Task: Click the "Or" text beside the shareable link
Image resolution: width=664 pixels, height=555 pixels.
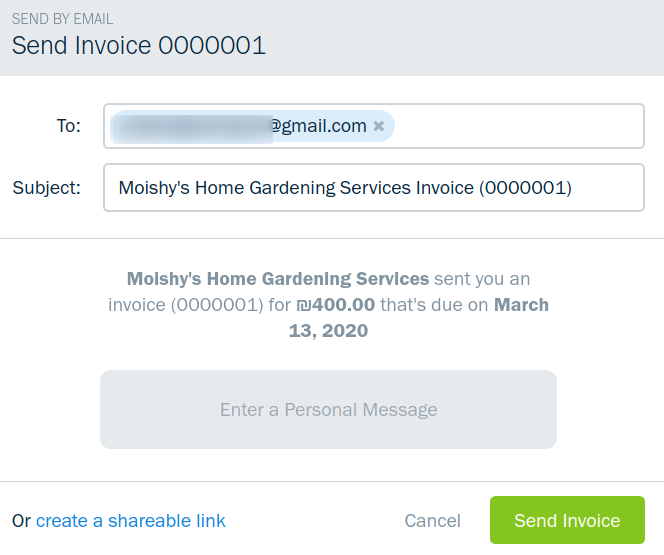Action: point(21,521)
